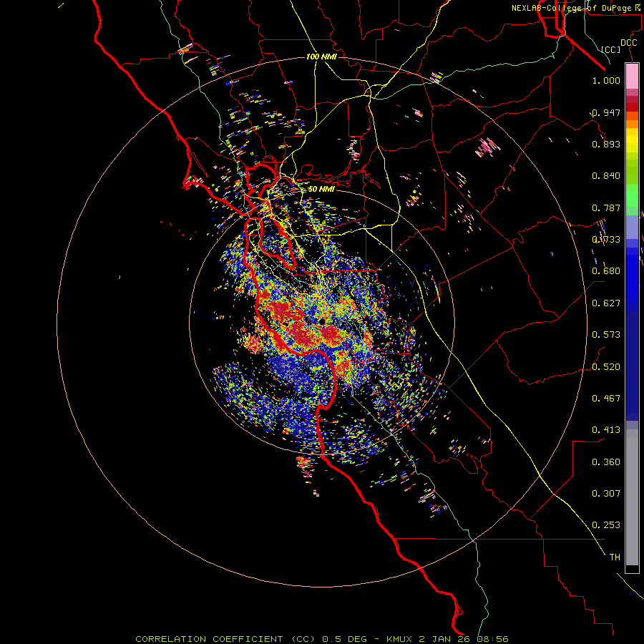Click the 1.000 value on the color scale
Screen dimensions: 644x644
tap(606, 80)
